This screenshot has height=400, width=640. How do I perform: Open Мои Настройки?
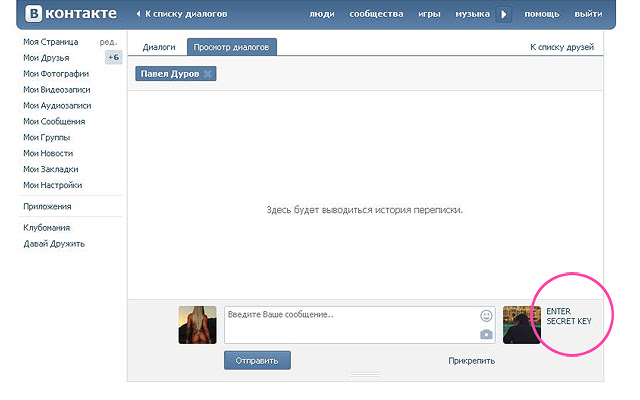pos(53,185)
